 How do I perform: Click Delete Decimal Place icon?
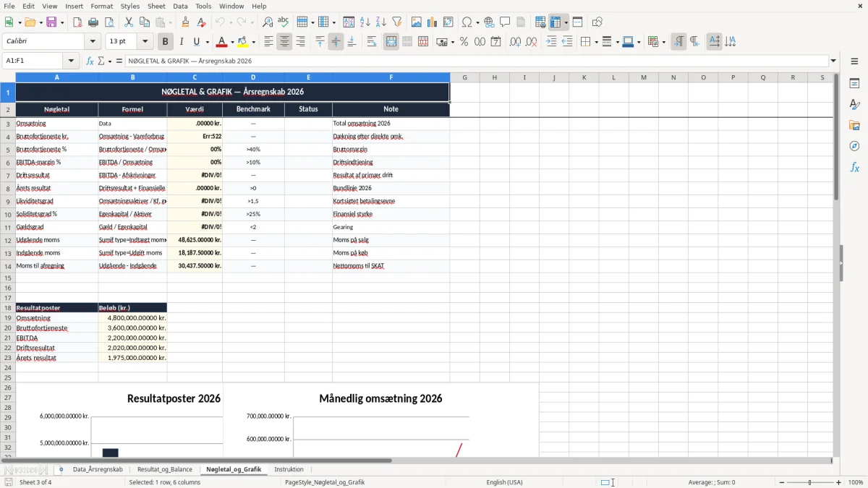coord(531,42)
